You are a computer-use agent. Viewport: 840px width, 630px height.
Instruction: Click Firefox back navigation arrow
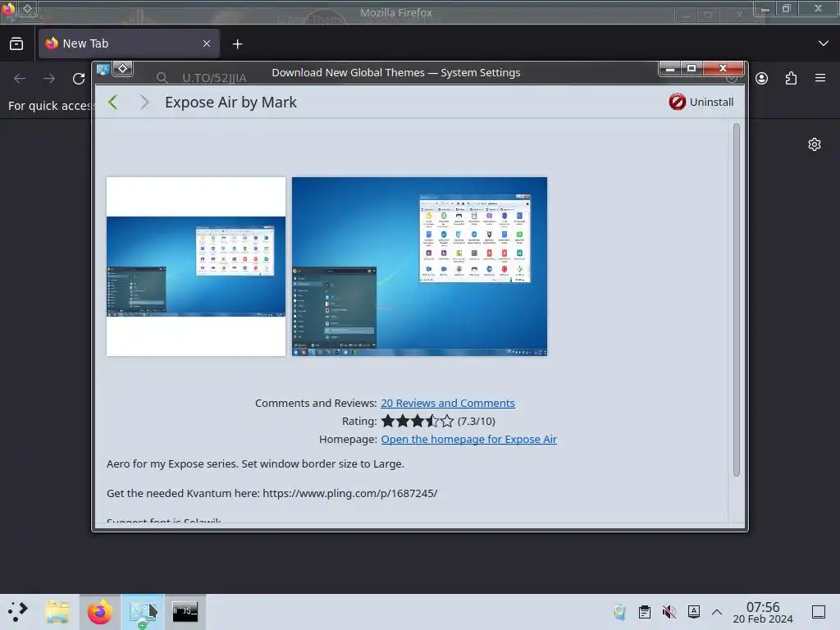pos(20,79)
